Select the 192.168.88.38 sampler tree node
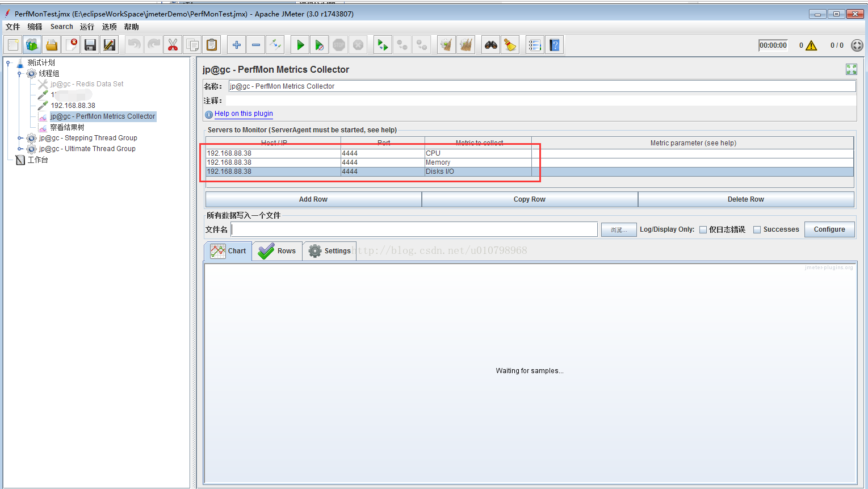The width and height of the screenshot is (868, 489). click(73, 106)
